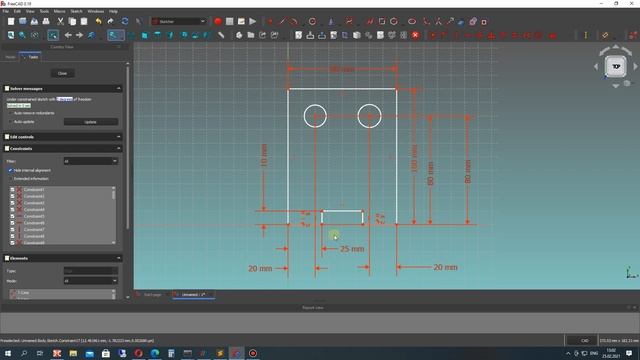Viewport: 640px width, 360px height.
Task: Open the Windows menu
Action: click(96, 11)
